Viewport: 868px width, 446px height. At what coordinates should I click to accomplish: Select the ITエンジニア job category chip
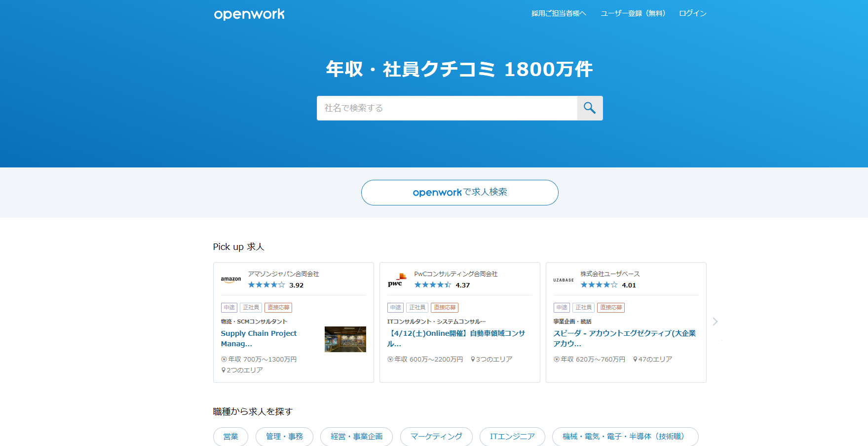point(512,437)
